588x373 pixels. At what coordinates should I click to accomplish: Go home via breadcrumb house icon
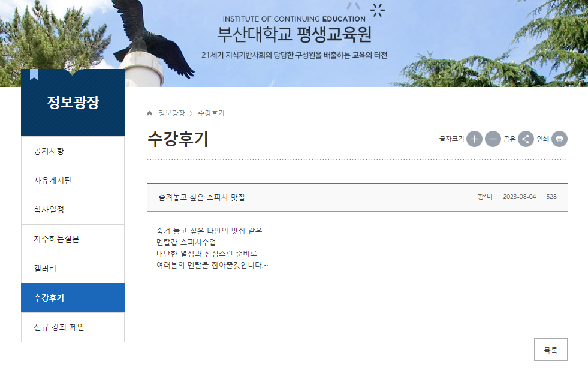coord(150,113)
